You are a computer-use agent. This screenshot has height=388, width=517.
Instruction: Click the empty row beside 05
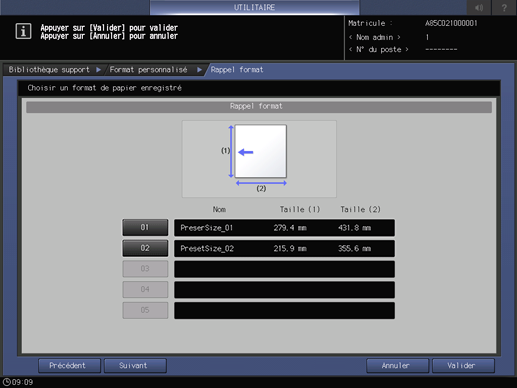[284, 310]
